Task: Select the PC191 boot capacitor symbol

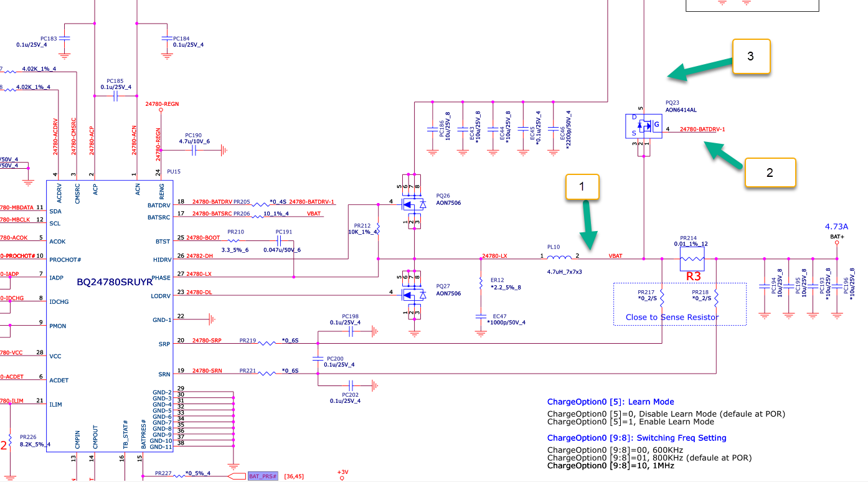Action: coord(279,240)
